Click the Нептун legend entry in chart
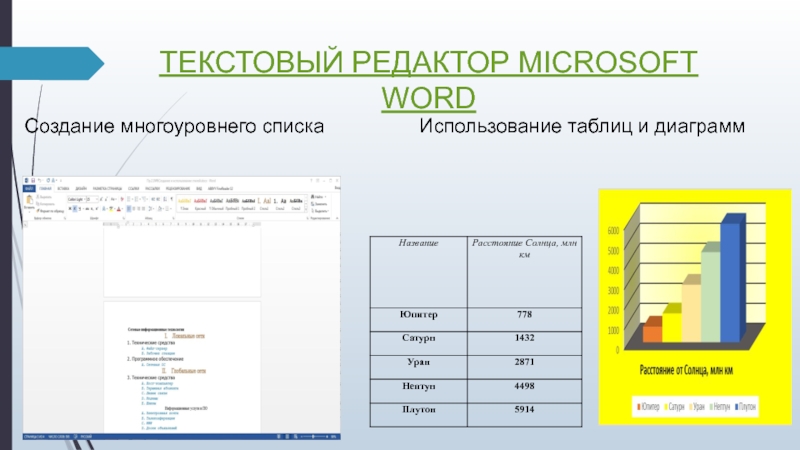 click(x=720, y=407)
